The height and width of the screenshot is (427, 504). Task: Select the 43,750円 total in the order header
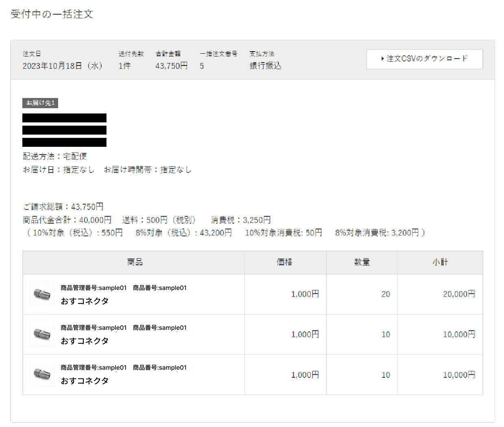tap(171, 66)
